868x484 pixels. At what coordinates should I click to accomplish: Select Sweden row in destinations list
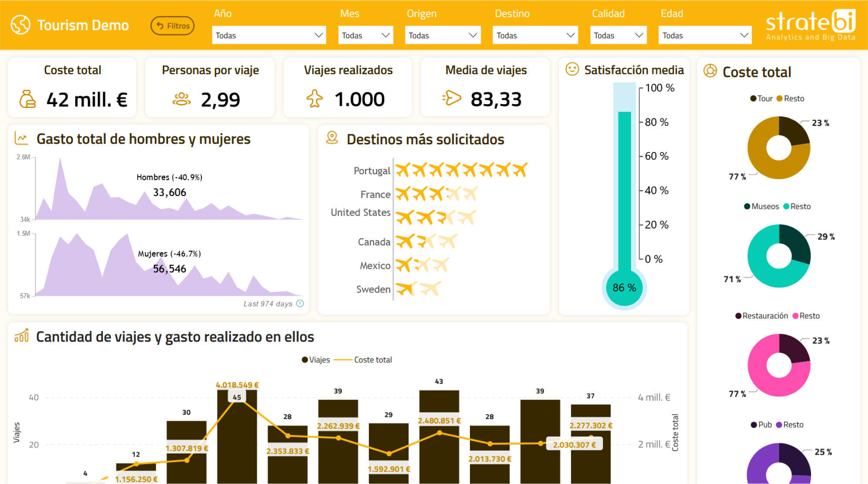373,289
